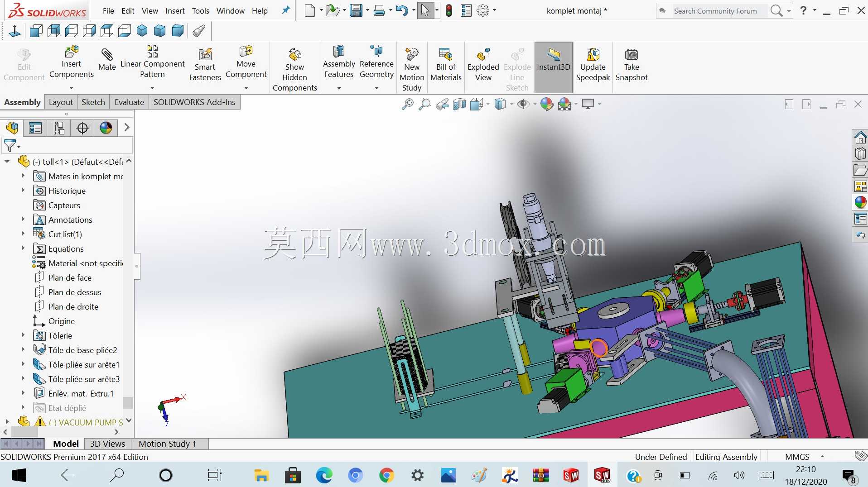Open the File menu
Viewport: 868px width, 487px height.
[108, 11]
